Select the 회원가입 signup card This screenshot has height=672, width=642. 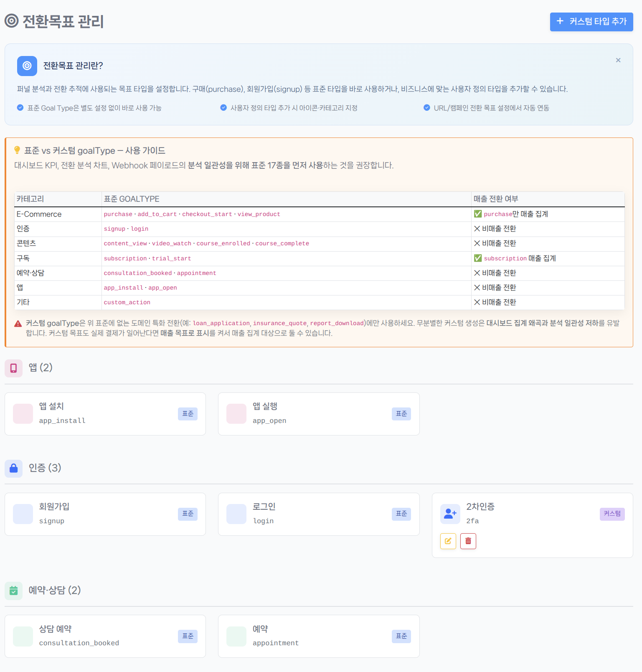tap(105, 514)
